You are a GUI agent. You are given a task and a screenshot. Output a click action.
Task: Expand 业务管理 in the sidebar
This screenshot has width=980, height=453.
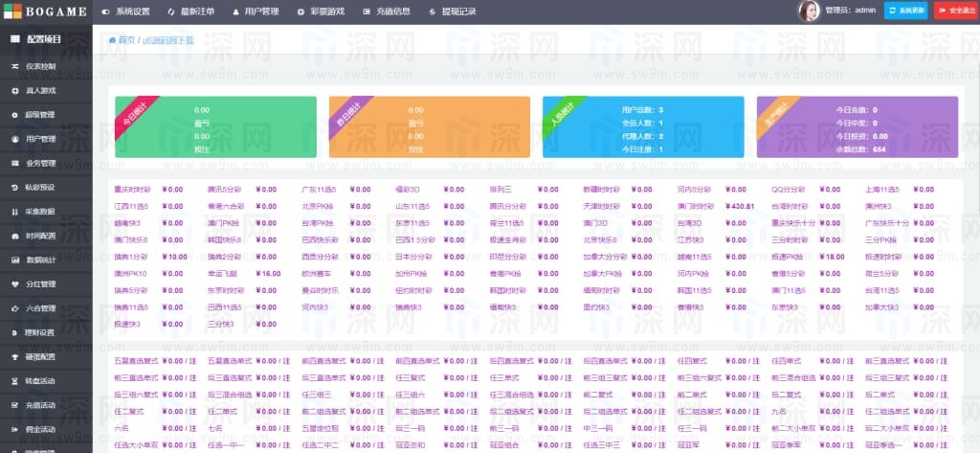point(40,163)
